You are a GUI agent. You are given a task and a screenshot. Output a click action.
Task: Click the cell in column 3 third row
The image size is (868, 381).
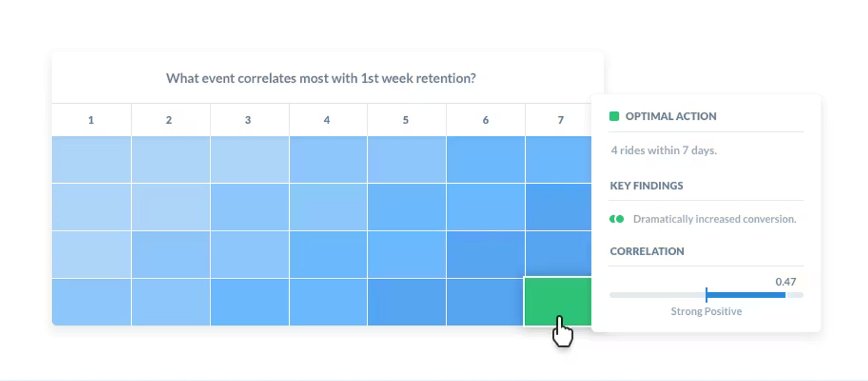click(249, 253)
